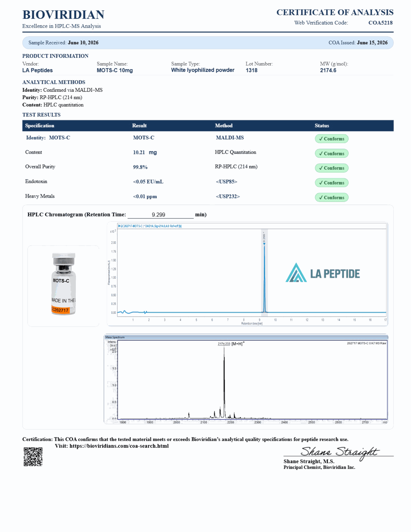Click the 2174.233 [M+H]+ peak label

(x=231, y=344)
